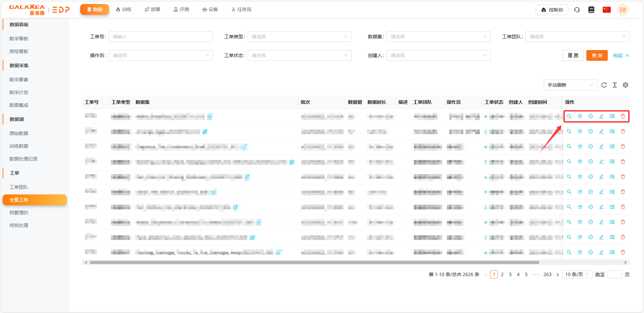Click the magnifier view icon in first table row

tap(569, 116)
